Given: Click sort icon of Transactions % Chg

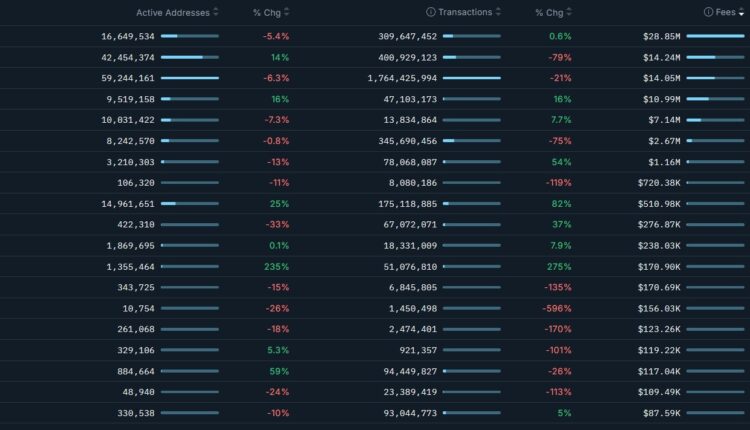Looking at the screenshot, I should [569, 13].
